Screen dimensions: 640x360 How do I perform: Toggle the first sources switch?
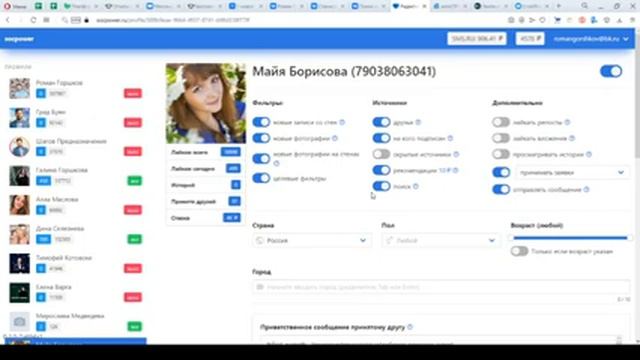coord(381,122)
